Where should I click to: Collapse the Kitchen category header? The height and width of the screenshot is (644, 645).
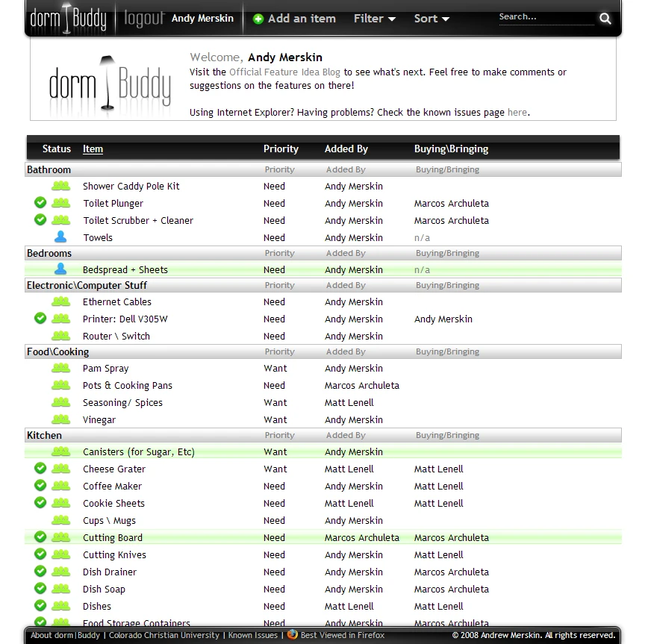(45, 435)
